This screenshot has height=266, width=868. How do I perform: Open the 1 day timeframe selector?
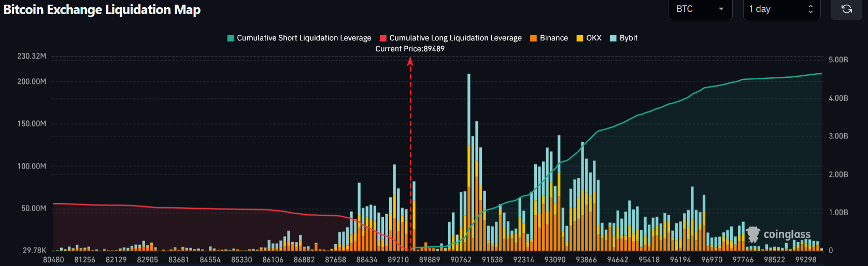tap(781, 9)
